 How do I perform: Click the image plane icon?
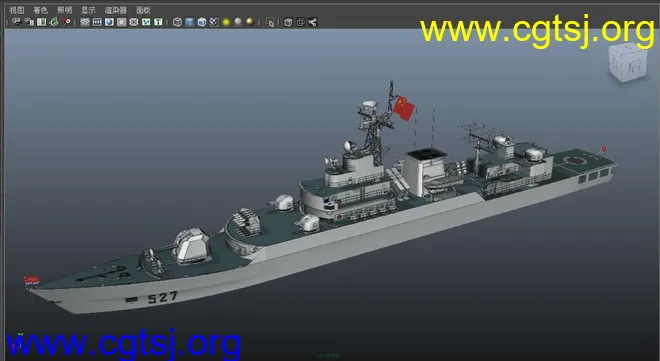(53, 22)
